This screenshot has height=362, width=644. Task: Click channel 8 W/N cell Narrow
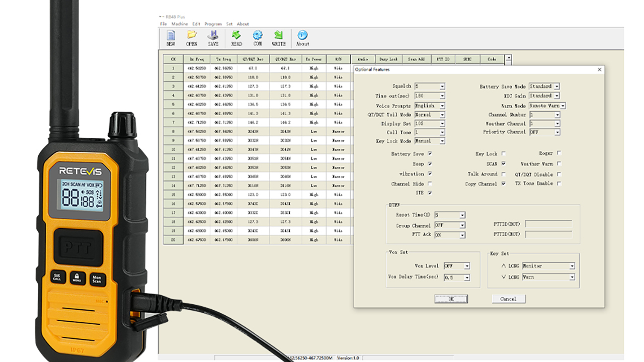click(x=338, y=132)
